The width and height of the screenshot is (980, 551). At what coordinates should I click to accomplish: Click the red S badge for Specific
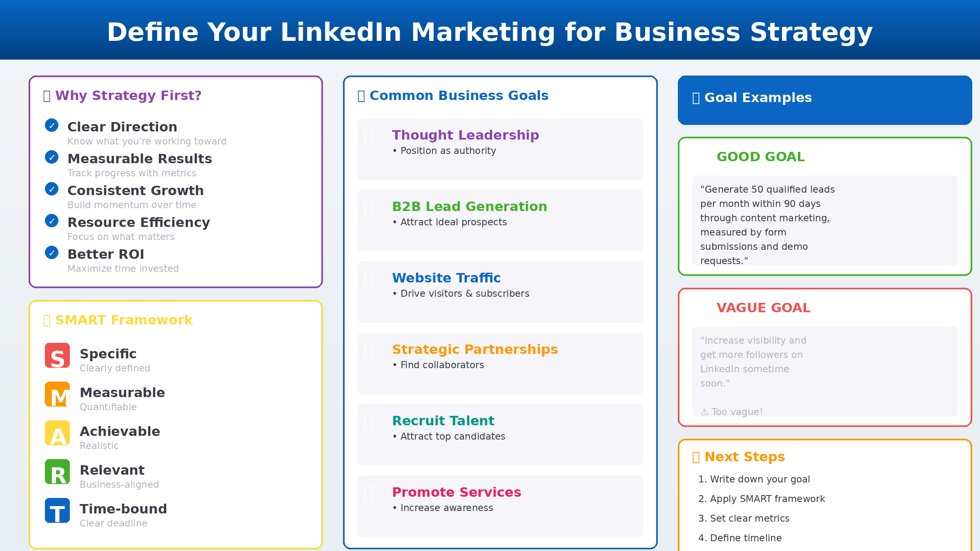[57, 355]
